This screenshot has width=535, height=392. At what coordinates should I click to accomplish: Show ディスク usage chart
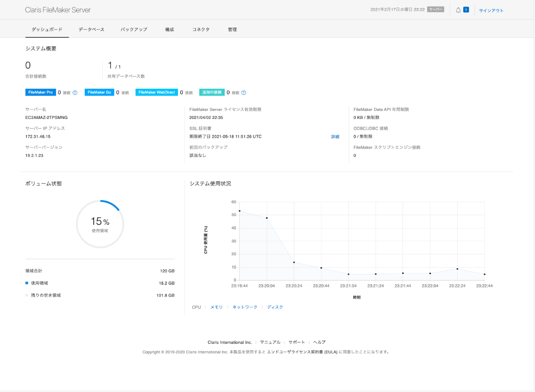(275, 307)
